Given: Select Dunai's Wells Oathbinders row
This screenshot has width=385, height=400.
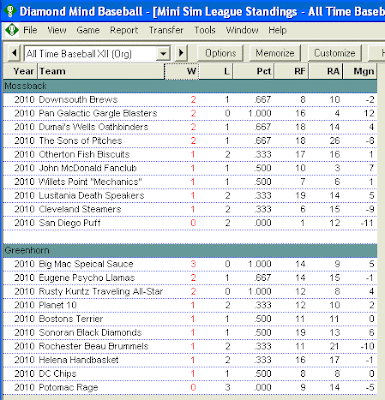Looking at the screenshot, I should click(x=190, y=127).
